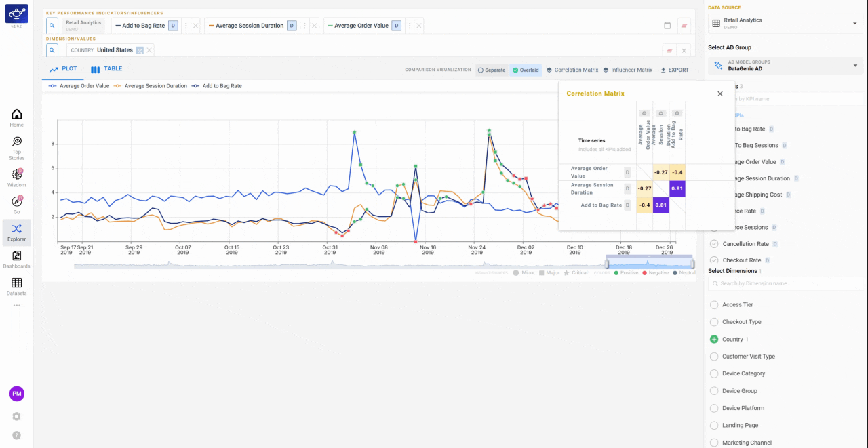The width and height of the screenshot is (868, 448).
Task: Toggle the Device Platform dimension
Action: point(714,408)
